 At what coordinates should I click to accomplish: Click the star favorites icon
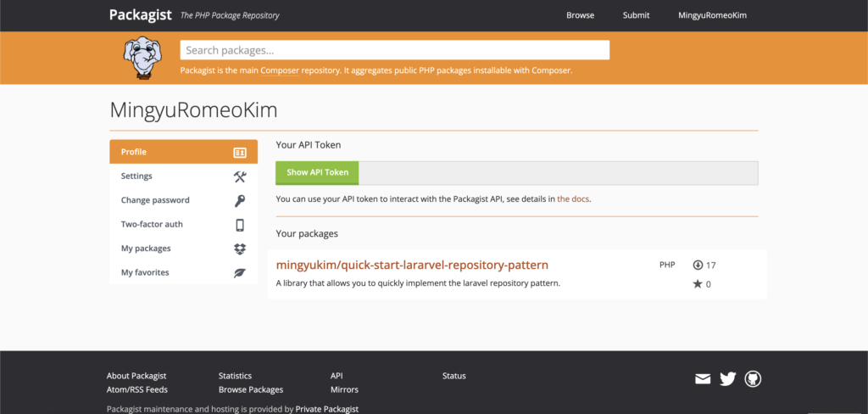(698, 283)
